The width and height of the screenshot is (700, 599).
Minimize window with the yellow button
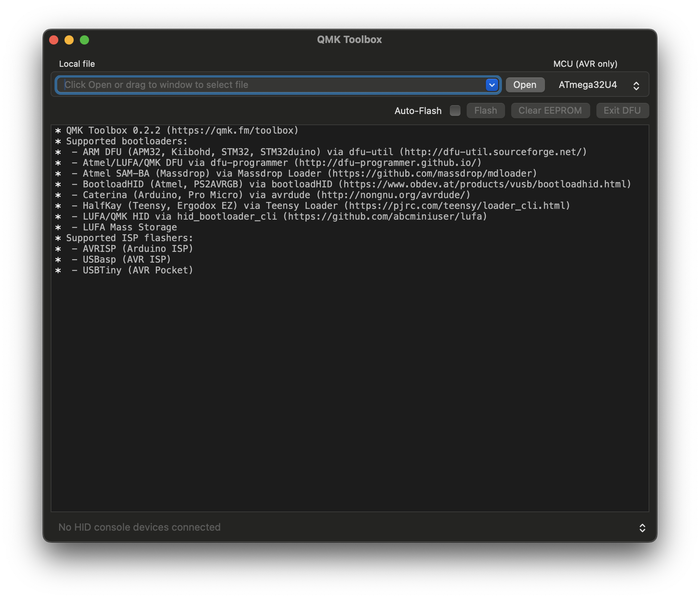click(69, 40)
